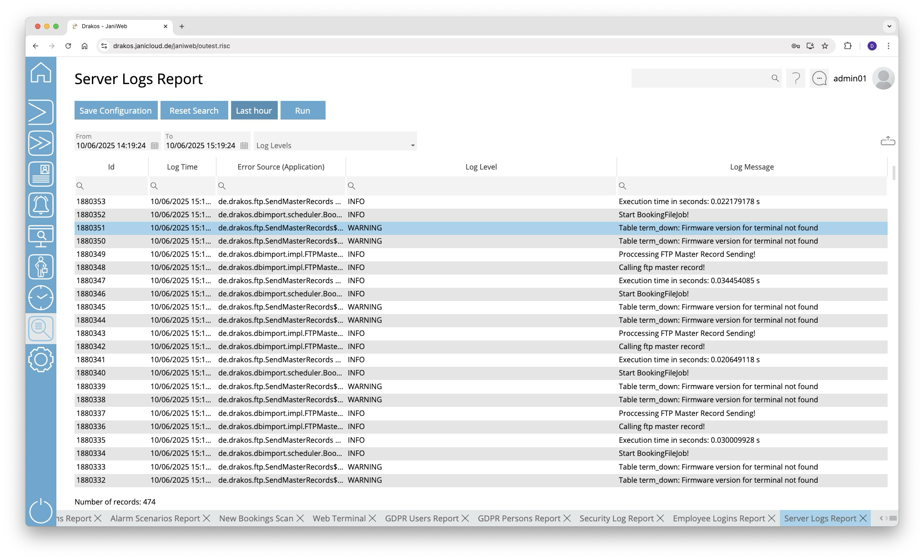Open the settings gear in sidebar
924x560 pixels.
[41, 360]
